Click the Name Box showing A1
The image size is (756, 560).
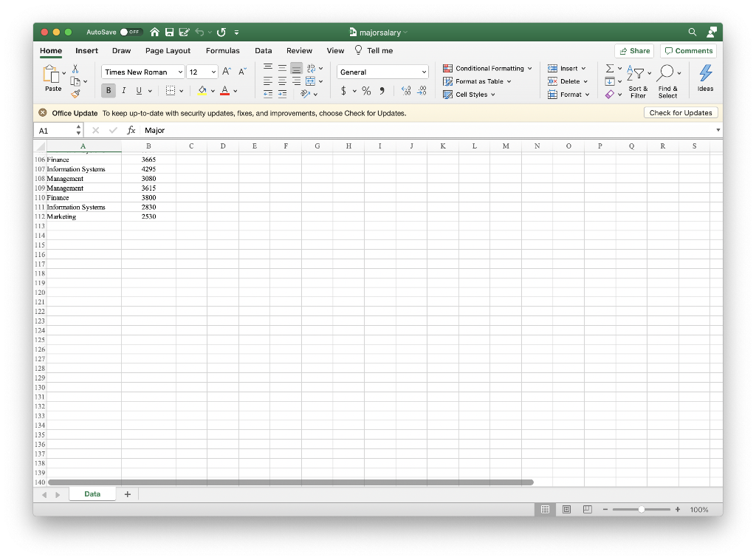[58, 130]
